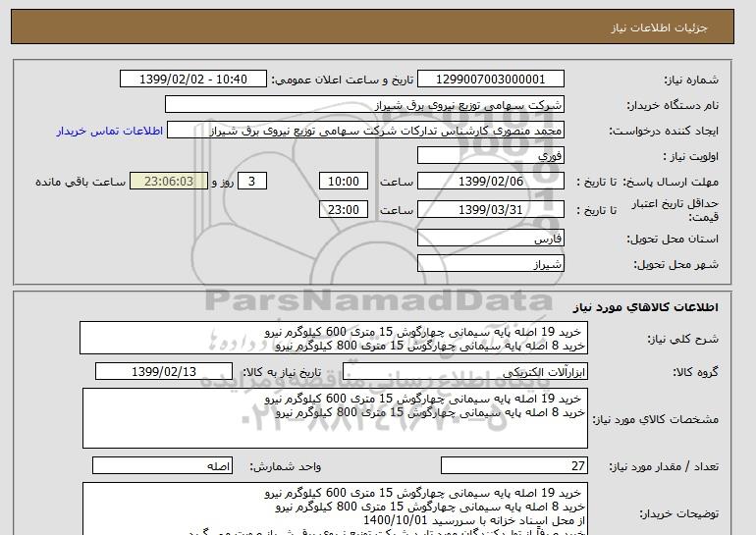Click the remaining time countdown 23:06:03
This screenshot has height=535, width=756.
tap(169, 182)
